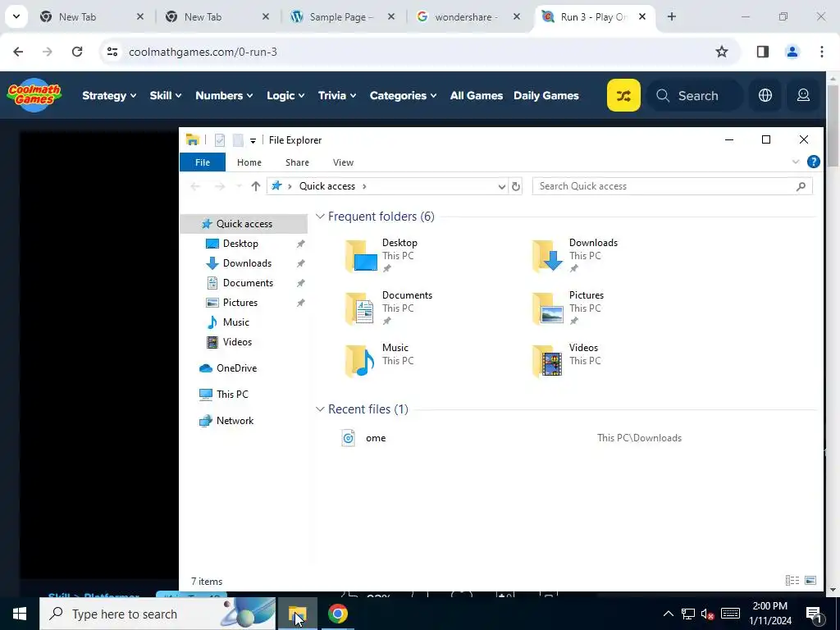
Task: Click the File Explorer help question icon
Action: point(813,162)
